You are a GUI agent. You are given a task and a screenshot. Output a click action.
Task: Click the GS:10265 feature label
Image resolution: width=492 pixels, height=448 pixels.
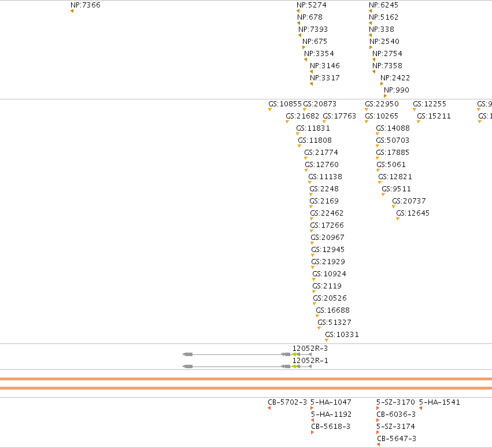tap(382, 116)
